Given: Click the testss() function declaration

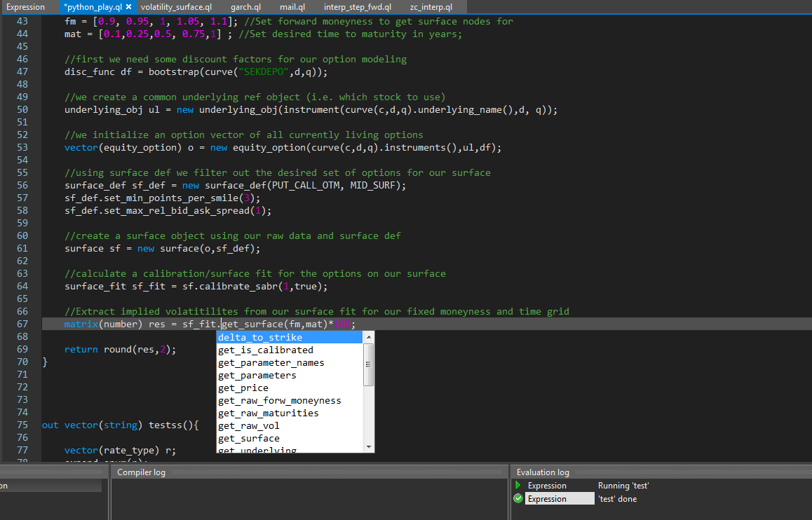Looking at the screenshot, I should pos(120,425).
